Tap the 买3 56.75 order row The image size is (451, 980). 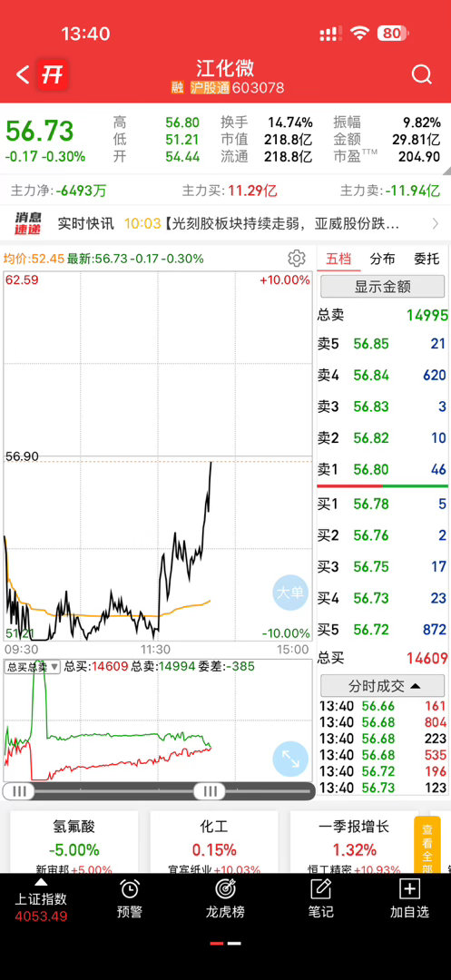[382, 567]
